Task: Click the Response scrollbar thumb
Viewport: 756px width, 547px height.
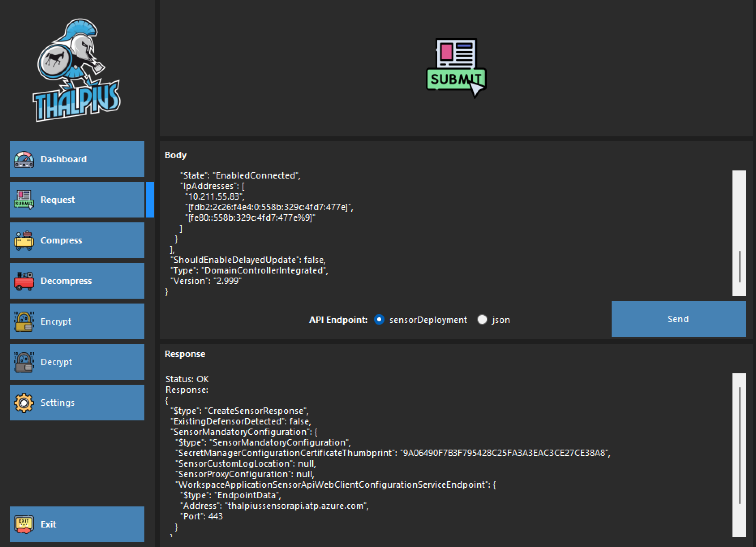Action: click(x=739, y=445)
